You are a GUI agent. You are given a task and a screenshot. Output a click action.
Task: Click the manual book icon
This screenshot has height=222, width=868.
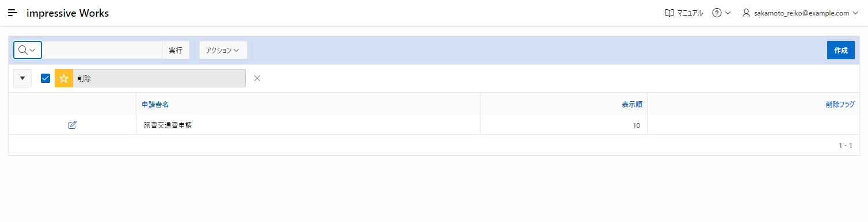click(x=669, y=13)
